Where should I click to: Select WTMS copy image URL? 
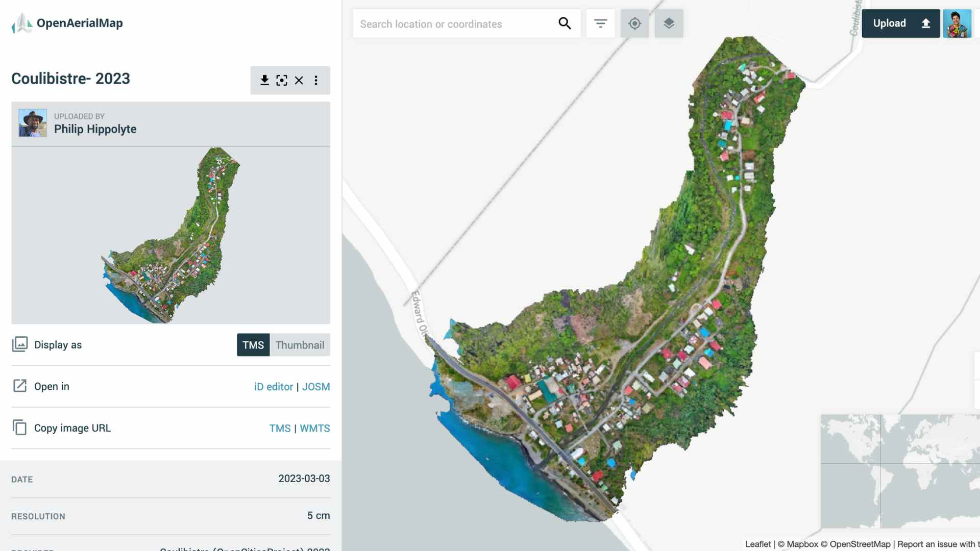[x=314, y=427]
